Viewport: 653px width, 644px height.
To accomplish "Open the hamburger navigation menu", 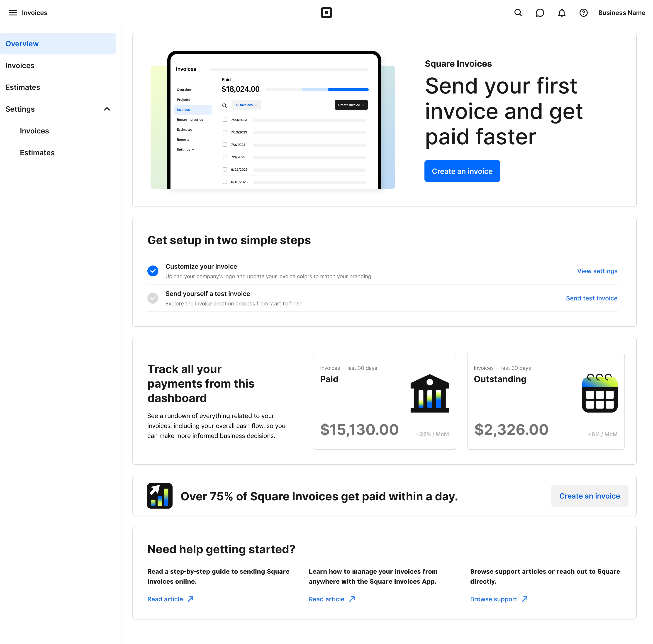I will pyautogui.click(x=12, y=13).
